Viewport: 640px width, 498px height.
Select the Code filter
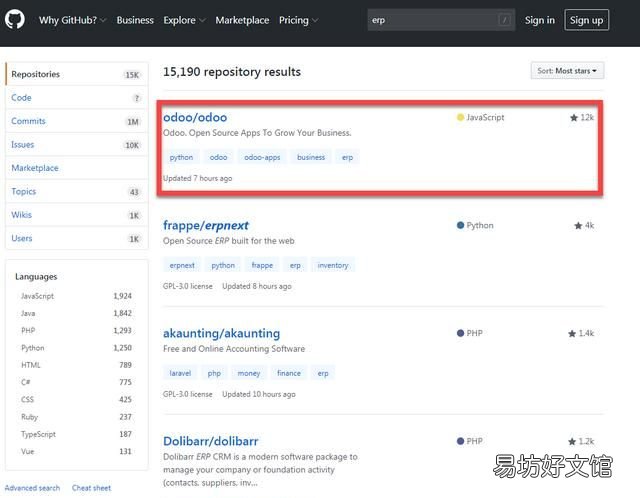77,98
